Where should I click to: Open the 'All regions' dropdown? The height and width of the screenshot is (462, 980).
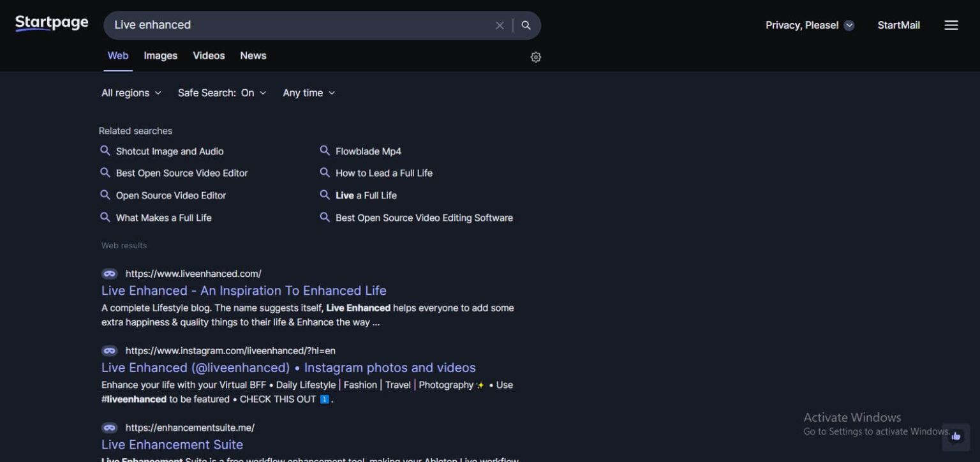(x=130, y=93)
